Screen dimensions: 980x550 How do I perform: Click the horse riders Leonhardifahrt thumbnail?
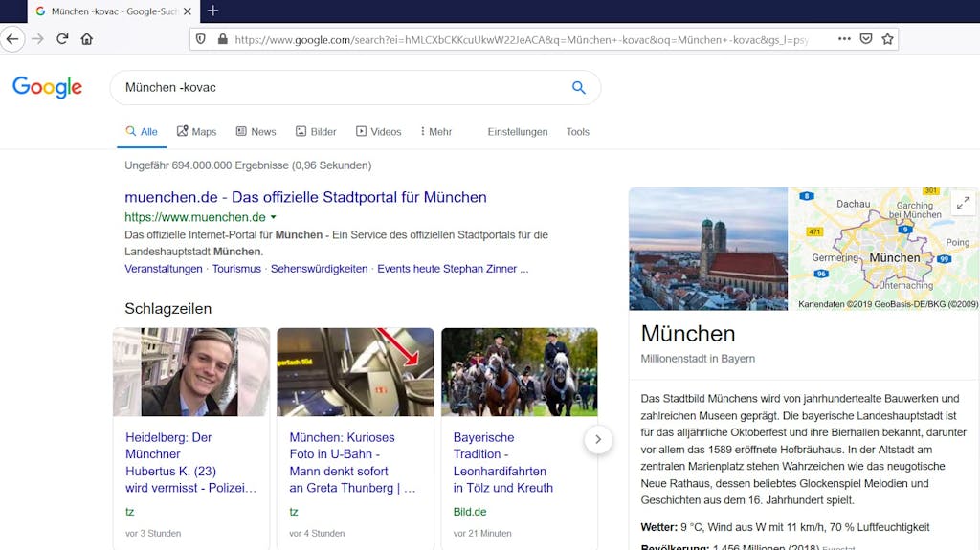coord(520,372)
